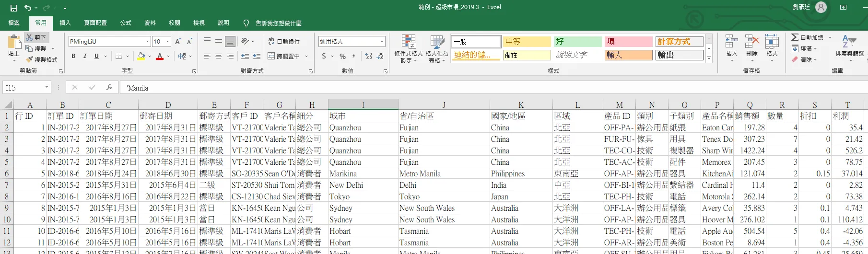The image size is (868, 254).
Task: Toggle Italic formatting
Action: [x=85, y=56]
